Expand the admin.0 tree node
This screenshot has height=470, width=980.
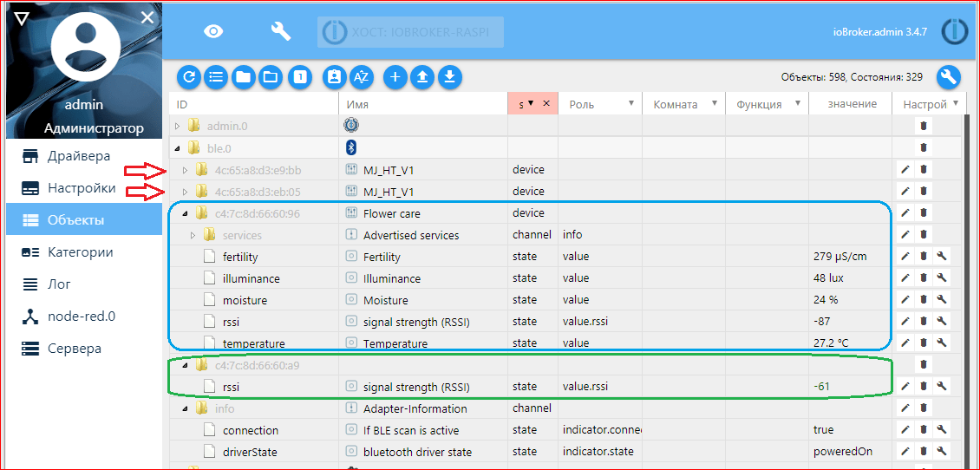tap(178, 126)
